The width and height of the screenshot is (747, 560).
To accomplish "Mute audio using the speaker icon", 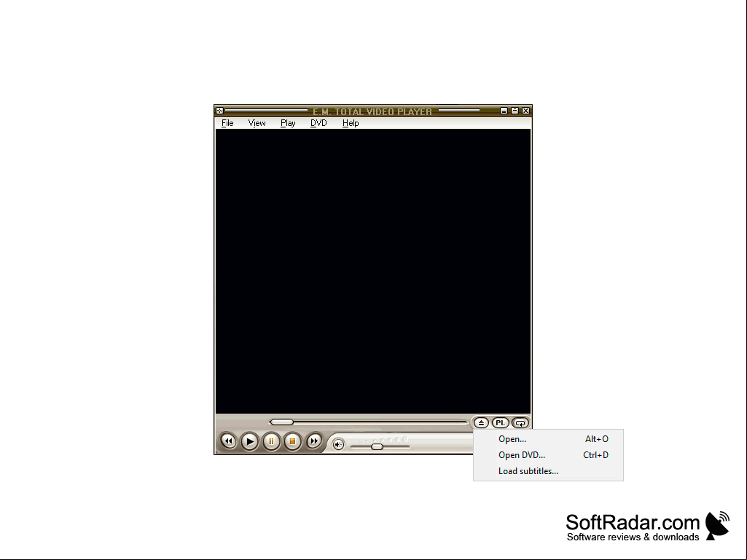I will (x=338, y=445).
